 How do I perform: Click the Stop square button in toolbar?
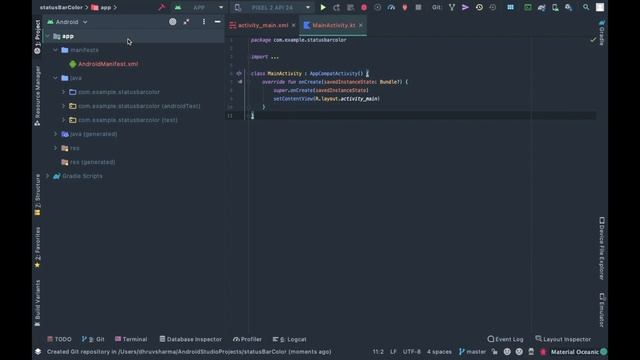[x=418, y=7]
